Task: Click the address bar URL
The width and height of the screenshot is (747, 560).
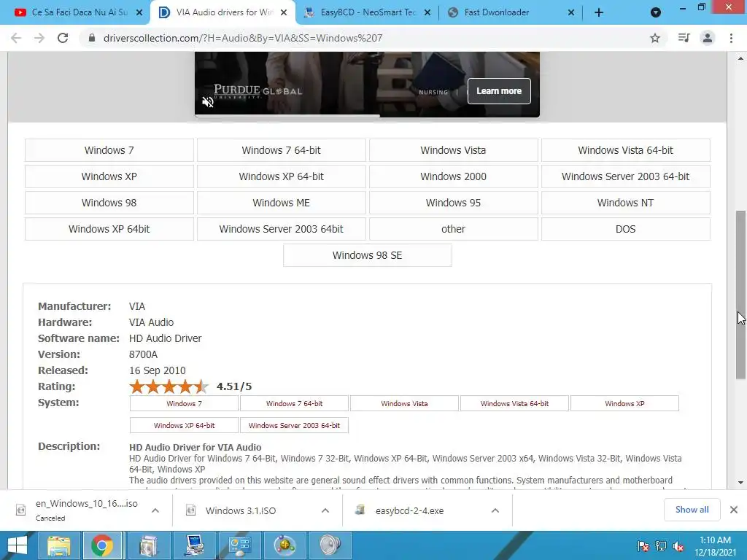Action: point(243,38)
